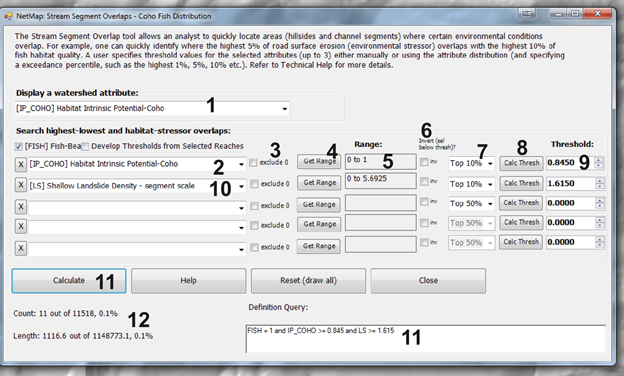Check exclude 0 for Shallow Landslide row
Screen dimensions: 624x376
(x=254, y=184)
